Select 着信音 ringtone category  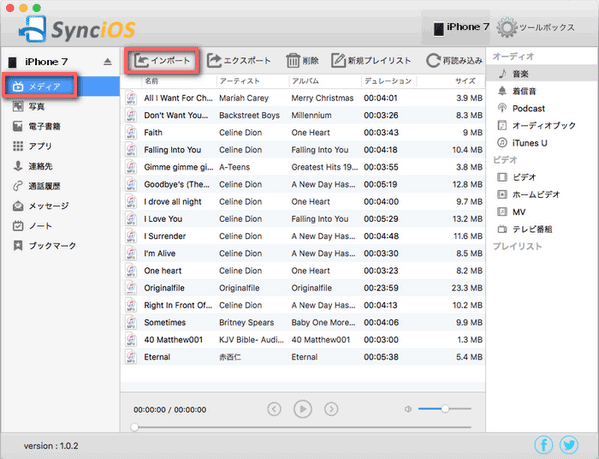point(517,91)
